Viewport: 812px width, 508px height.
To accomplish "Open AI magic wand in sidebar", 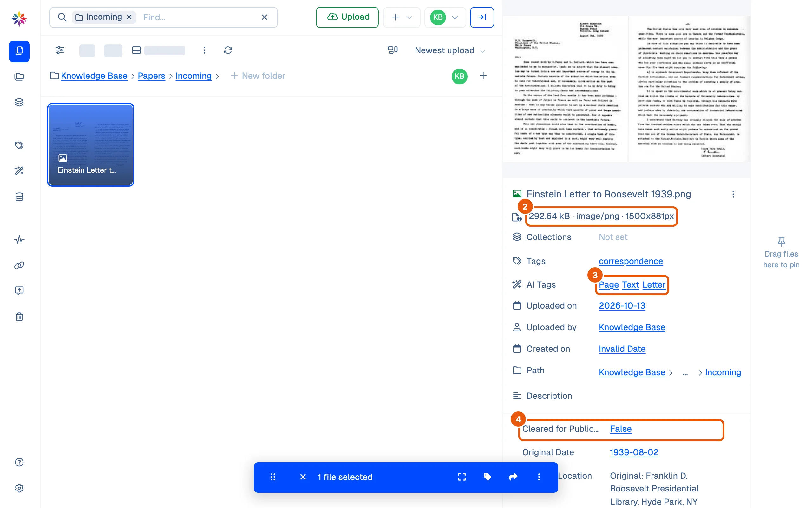I will [19, 171].
